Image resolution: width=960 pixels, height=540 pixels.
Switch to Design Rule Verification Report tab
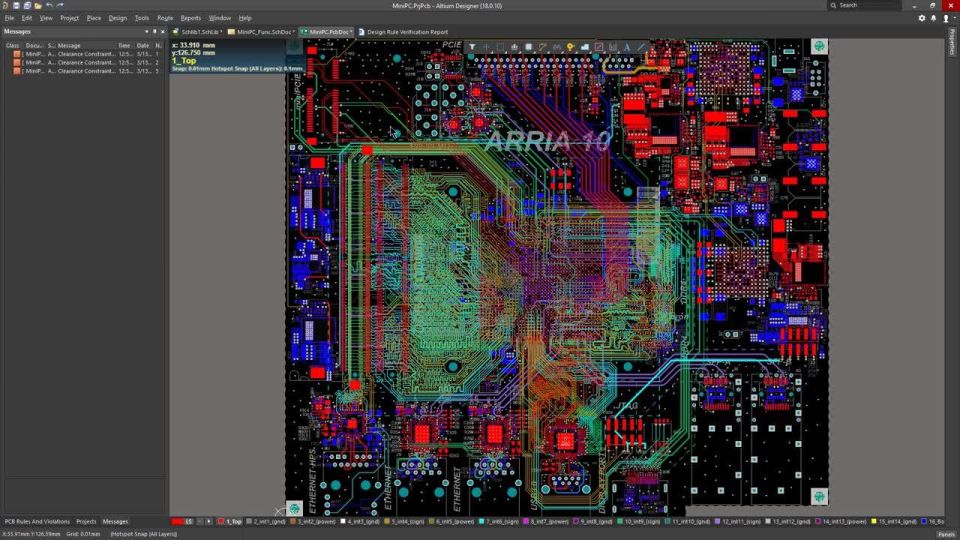[x=403, y=32]
